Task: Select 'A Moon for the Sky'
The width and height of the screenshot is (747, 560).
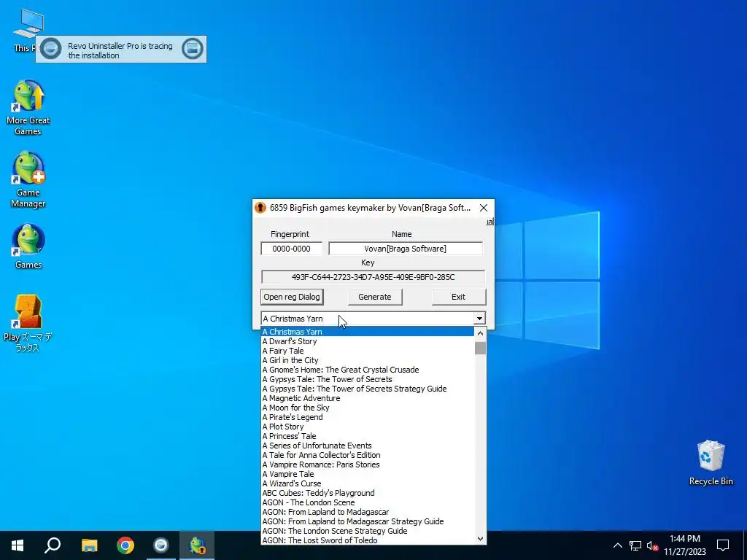Action: click(368, 408)
